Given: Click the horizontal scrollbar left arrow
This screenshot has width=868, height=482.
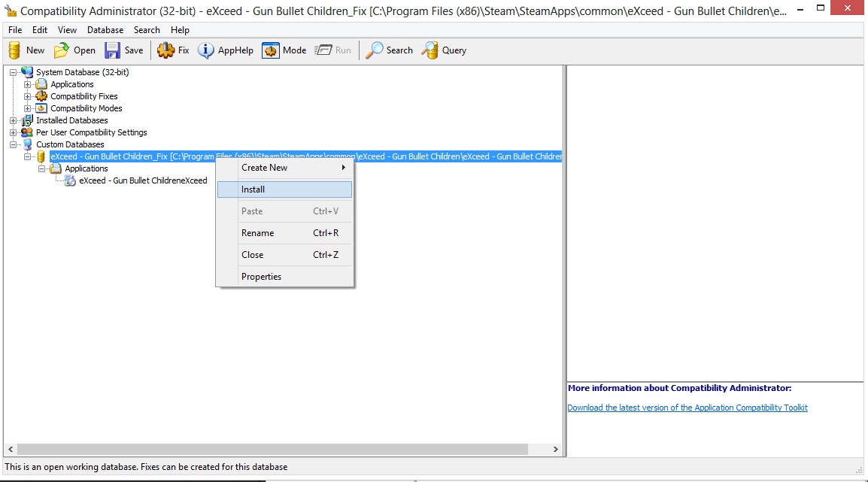Looking at the screenshot, I should coord(11,450).
